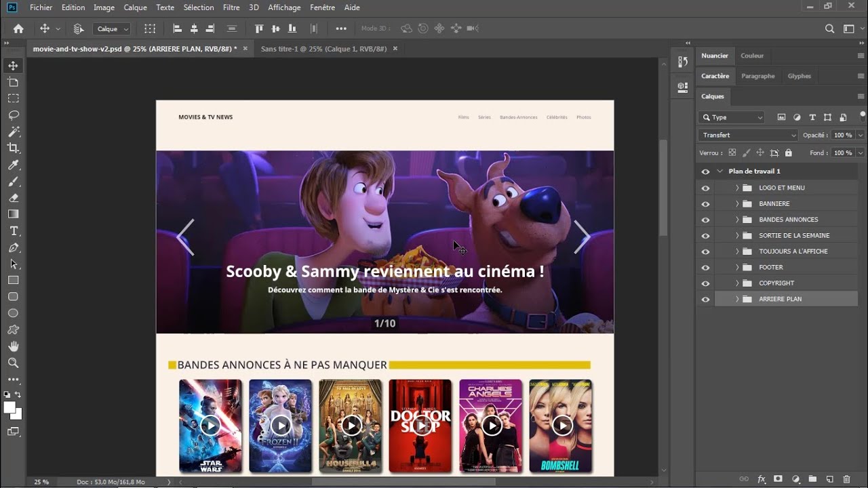Open the search magnifier in options bar
Viewport: 868px width, 488px height.
pos(829,28)
